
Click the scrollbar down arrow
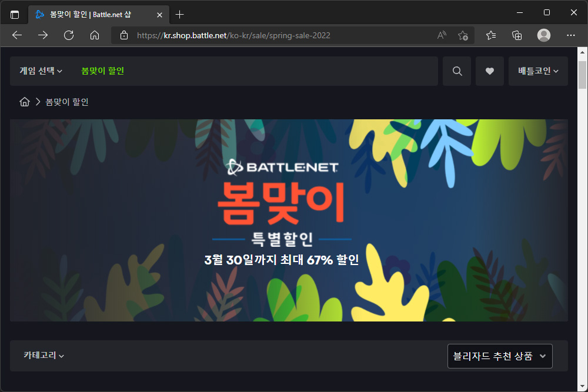click(x=582, y=386)
